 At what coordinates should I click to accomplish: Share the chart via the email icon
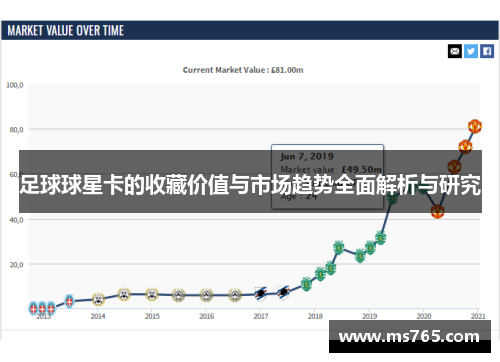tap(455, 51)
